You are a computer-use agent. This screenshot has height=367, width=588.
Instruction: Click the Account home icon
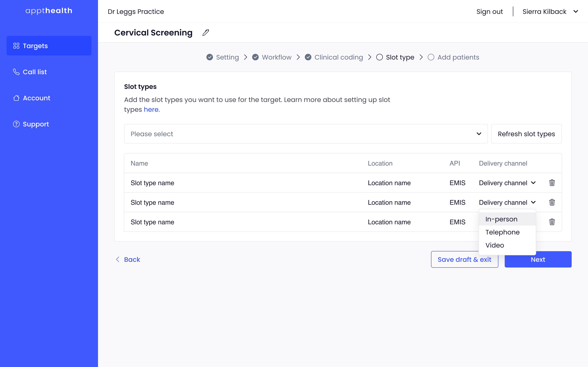click(x=16, y=98)
